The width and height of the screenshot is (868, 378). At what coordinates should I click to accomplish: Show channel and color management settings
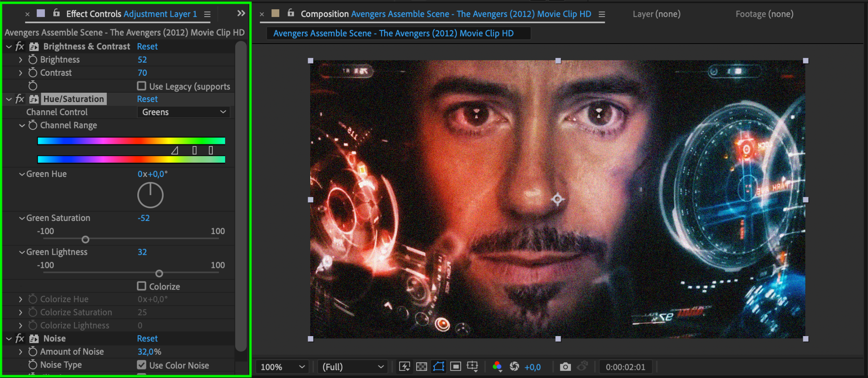click(498, 367)
